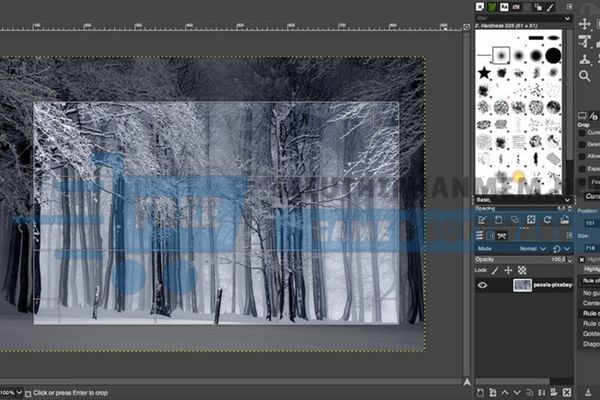Toggle visibility eye of pexels-pixabay layer

tap(484, 285)
